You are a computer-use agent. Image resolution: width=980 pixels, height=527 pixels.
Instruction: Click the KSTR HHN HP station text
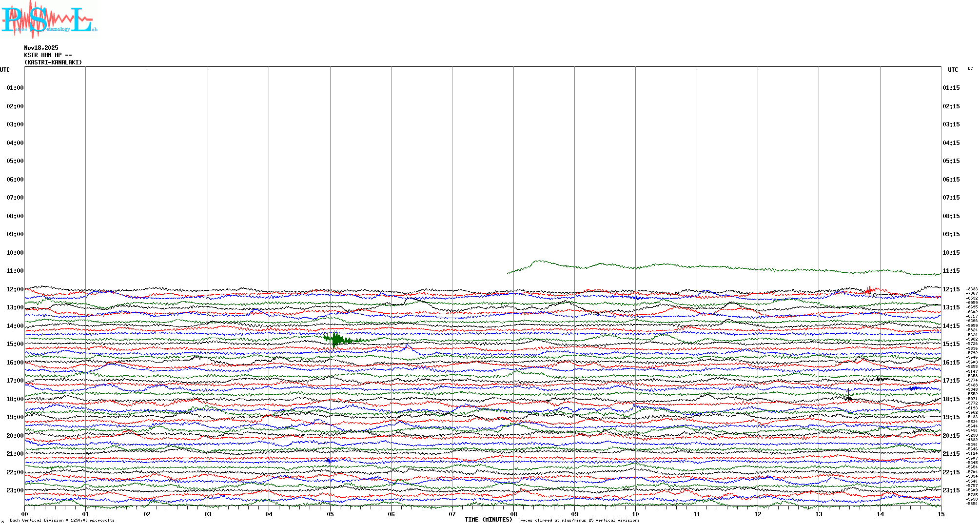click(x=47, y=55)
